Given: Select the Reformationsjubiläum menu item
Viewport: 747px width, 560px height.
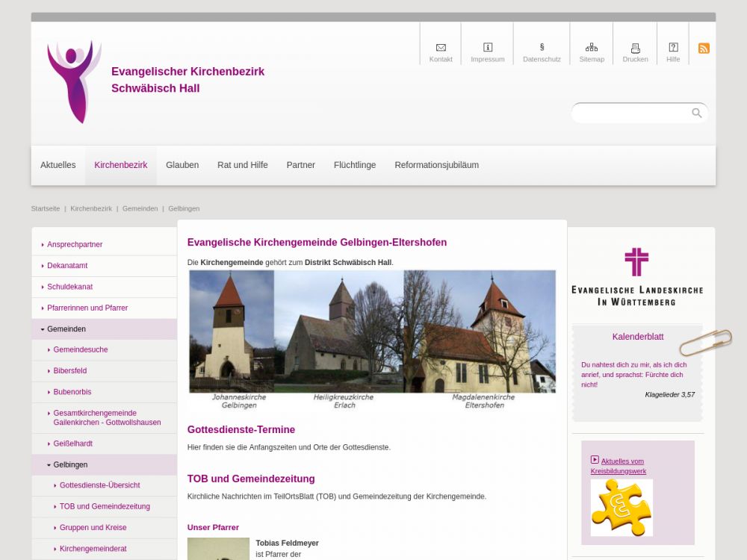Looking at the screenshot, I should pos(436,165).
